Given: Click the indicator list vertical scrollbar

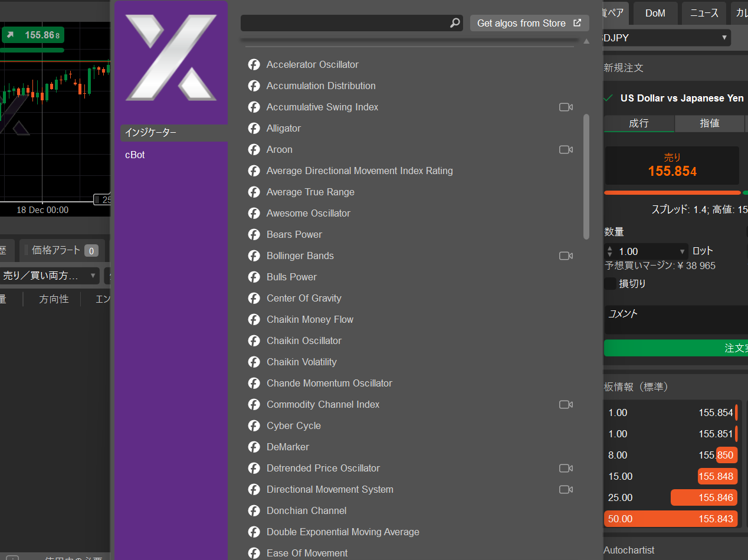Looking at the screenshot, I should point(586,177).
